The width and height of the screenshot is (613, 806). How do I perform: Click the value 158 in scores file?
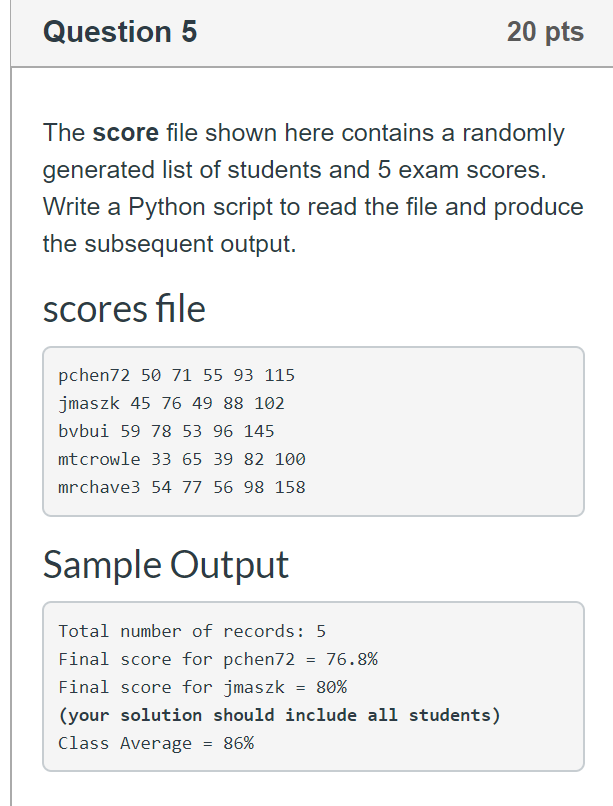[290, 487]
